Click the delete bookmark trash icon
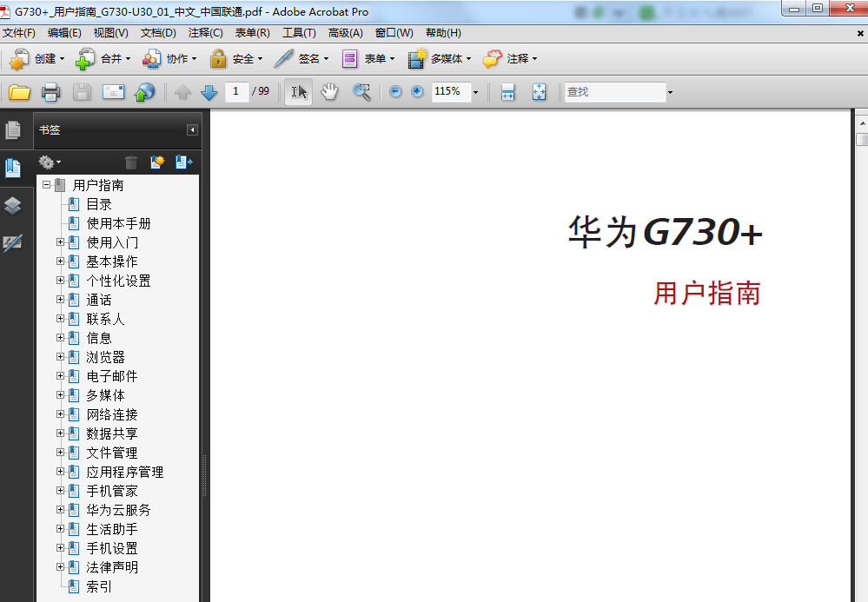 tap(131, 162)
